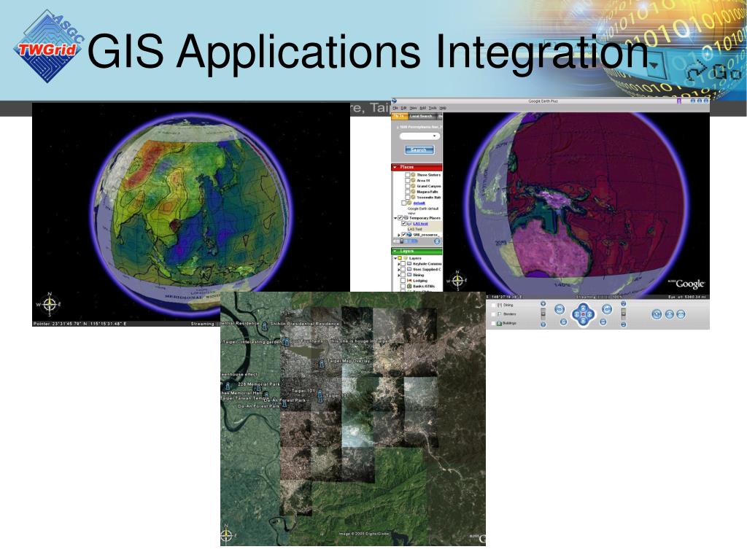Open the View menu

pos(414,108)
